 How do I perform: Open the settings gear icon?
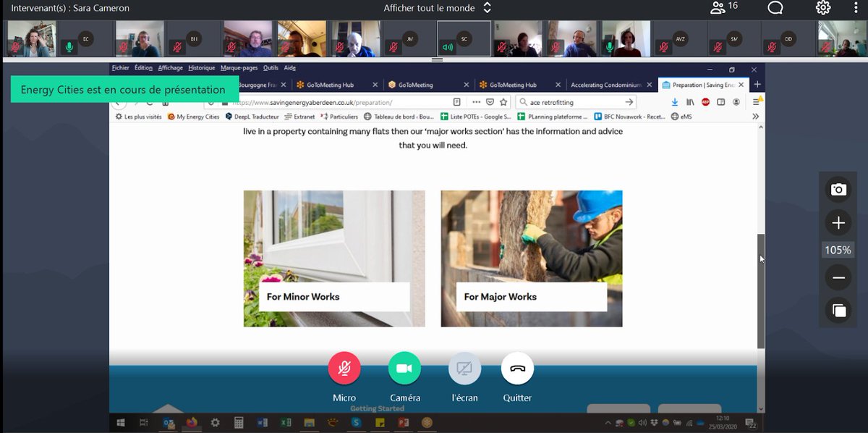pos(823,7)
